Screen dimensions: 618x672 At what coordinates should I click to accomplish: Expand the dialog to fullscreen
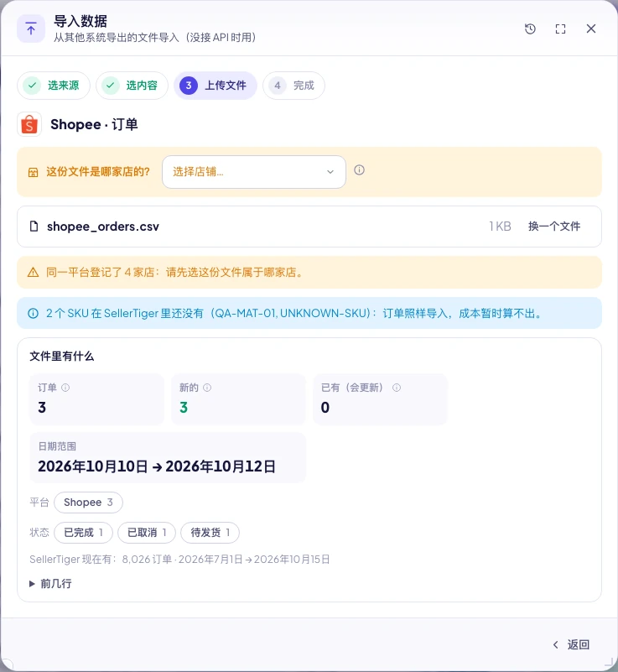(x=560, y=29)
